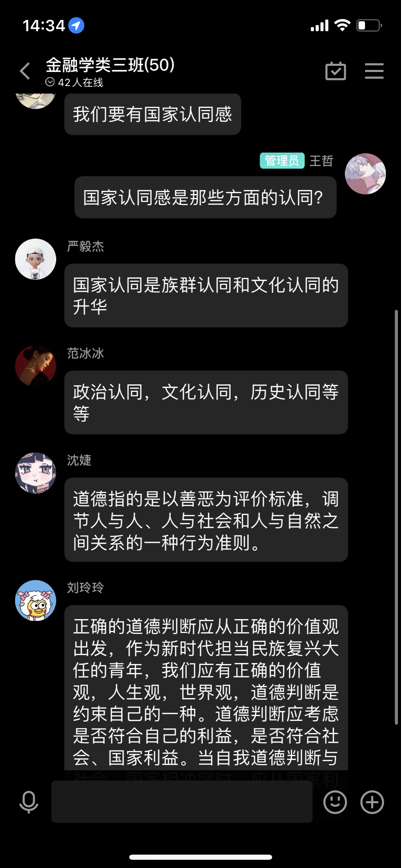This screenshot has width=401, height=868.
Task: Tap the 管理员 admin badge
Action: (282, 160)
